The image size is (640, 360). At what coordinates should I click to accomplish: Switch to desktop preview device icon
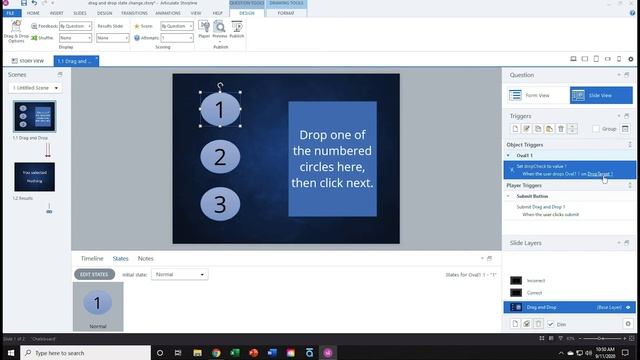tap(573, 59)
